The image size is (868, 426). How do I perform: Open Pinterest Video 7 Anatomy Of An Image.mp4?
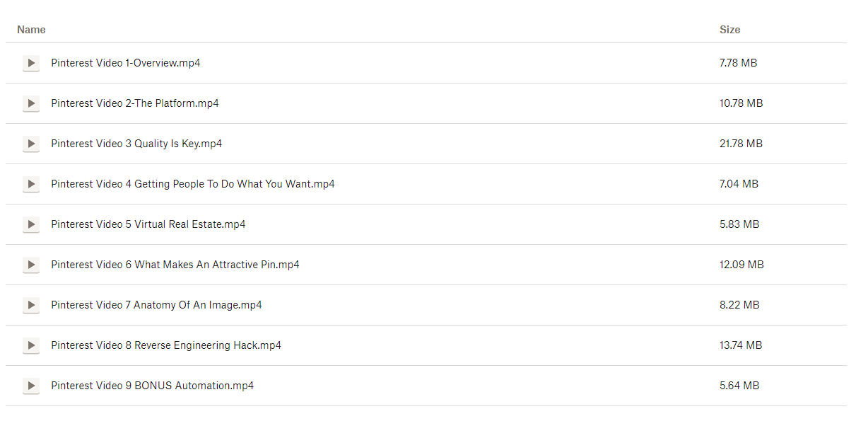pos(156,305)
